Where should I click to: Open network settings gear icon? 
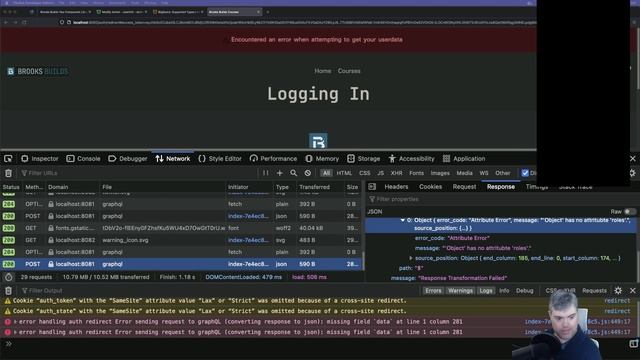pos(632,173)
